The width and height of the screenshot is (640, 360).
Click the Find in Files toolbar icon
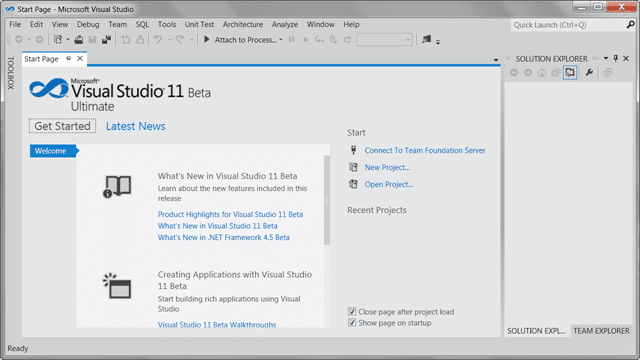(427, 39)
